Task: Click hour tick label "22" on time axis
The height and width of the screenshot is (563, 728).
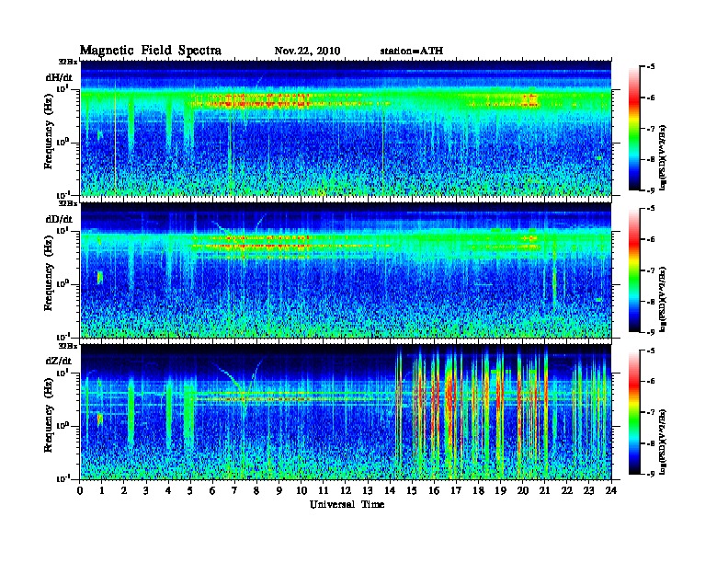Action: 567,490
